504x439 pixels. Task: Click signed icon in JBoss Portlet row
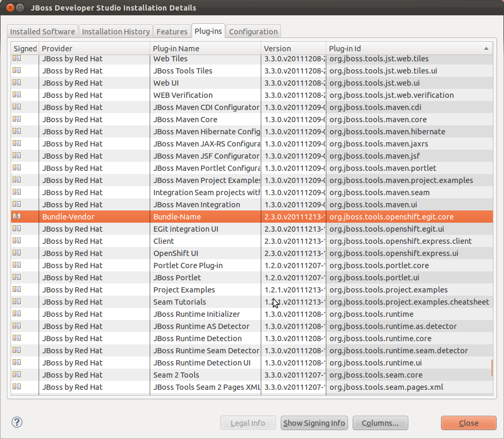17,277
